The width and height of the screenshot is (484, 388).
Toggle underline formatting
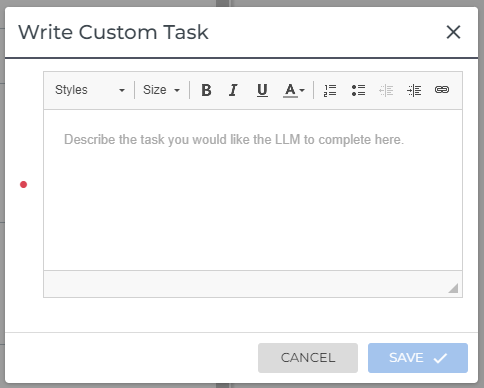(262, 90)
